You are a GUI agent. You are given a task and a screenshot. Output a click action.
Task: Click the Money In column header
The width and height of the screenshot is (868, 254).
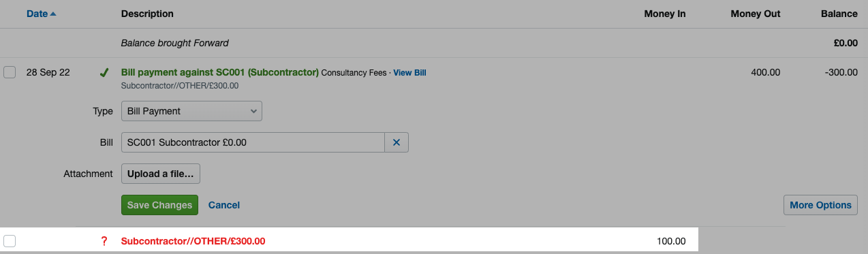tap(665, 14)
